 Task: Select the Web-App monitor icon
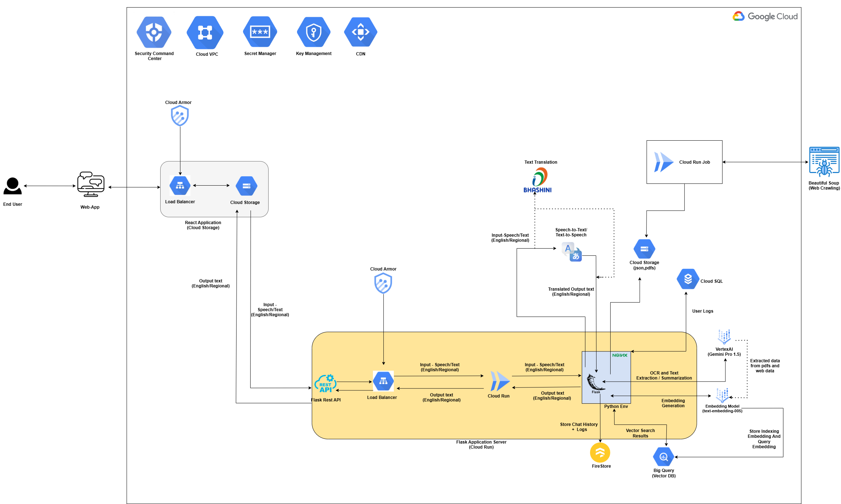[91, 184]
